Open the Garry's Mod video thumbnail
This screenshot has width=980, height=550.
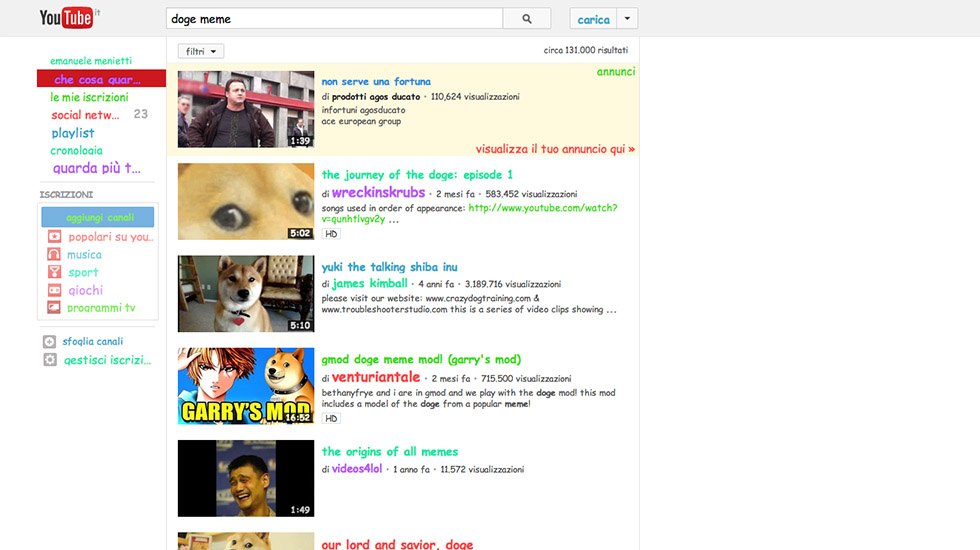(x=246, y=386)
